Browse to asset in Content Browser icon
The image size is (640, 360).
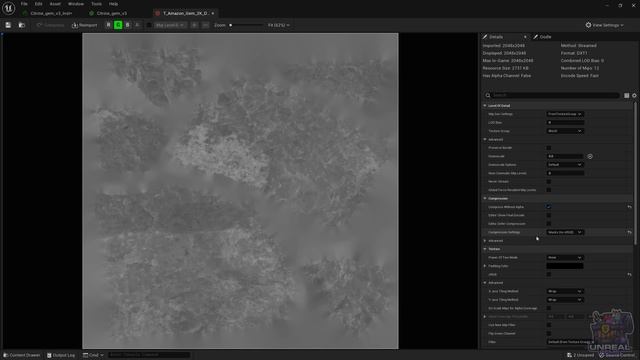click(x=22, y=25)
